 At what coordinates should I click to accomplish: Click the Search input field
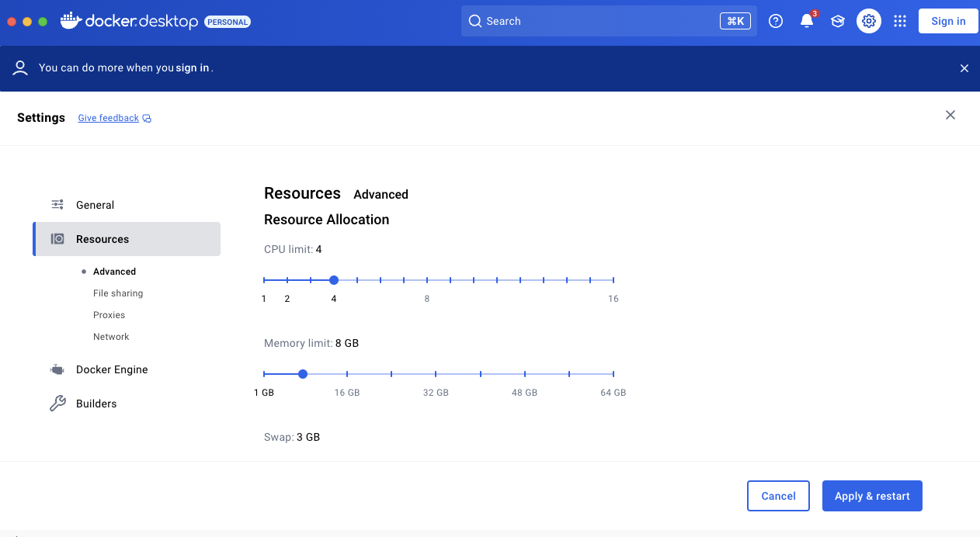point(598,22)
